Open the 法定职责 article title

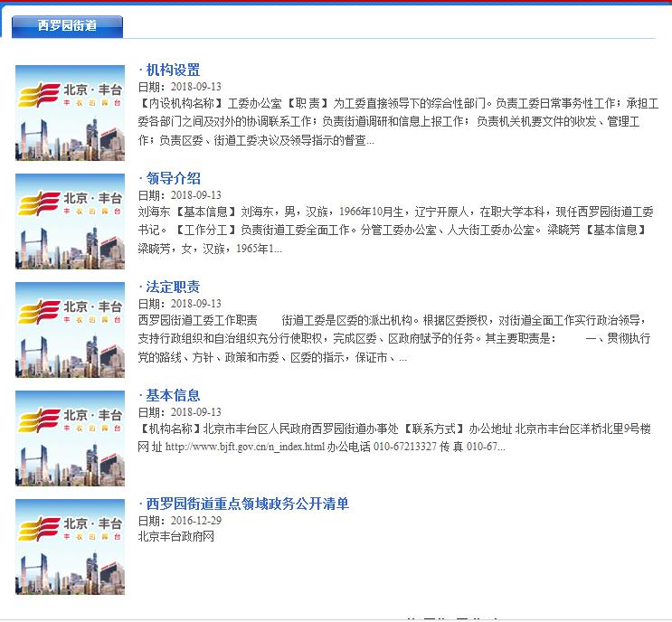173,287
